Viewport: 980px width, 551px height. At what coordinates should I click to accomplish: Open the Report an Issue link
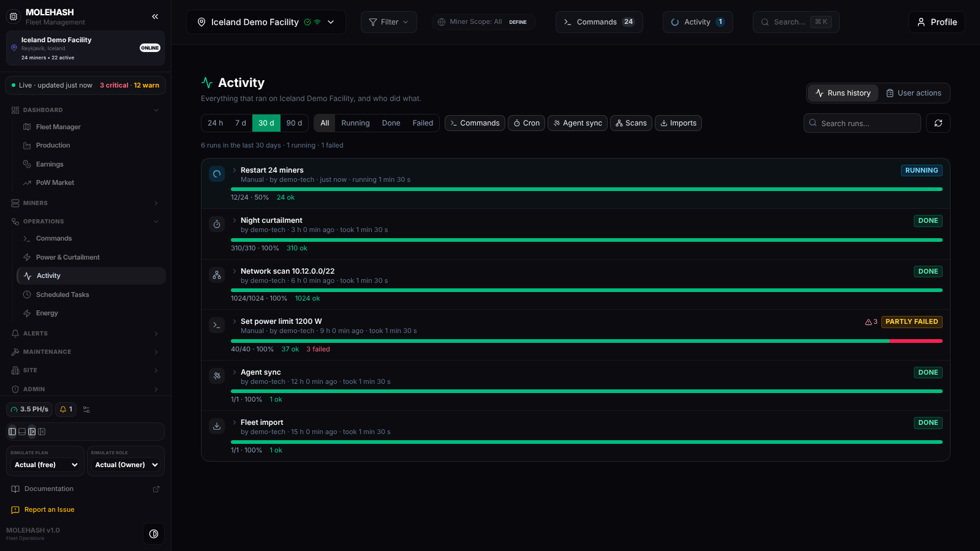(x=49, y=510)
